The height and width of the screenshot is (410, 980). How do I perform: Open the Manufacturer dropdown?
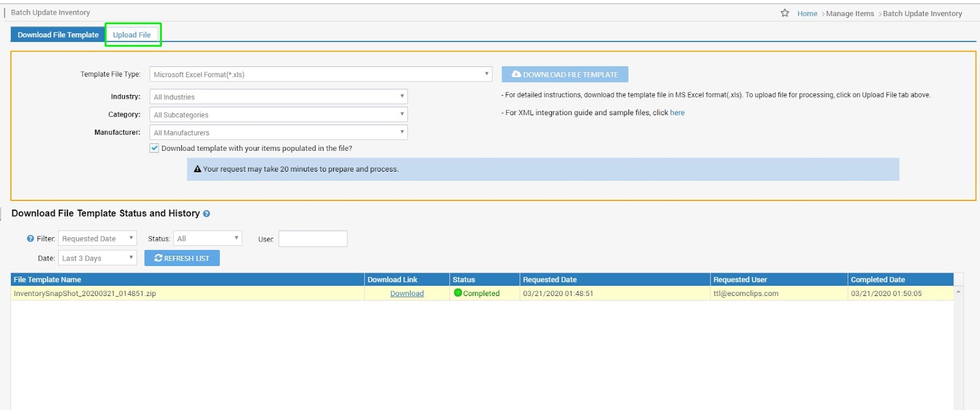pyautogui.click(x=279, y=132)
